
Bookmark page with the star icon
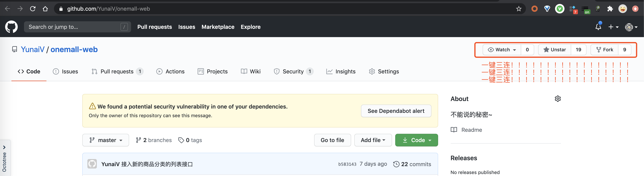click(x=518, y=9)
